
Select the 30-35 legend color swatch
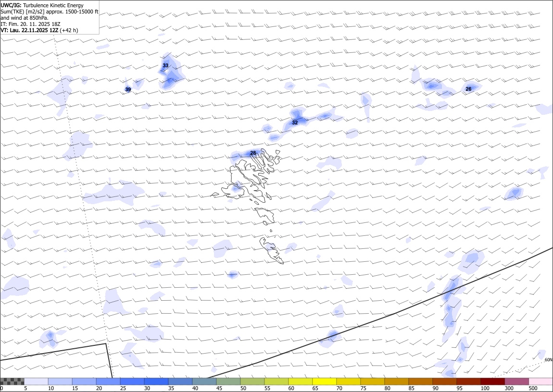[x=156, y=381]
